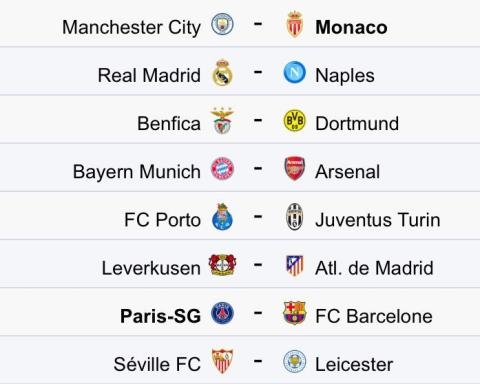Select the Bayern Munich crest
Viewport: 480px width, 384px height.
222,169
